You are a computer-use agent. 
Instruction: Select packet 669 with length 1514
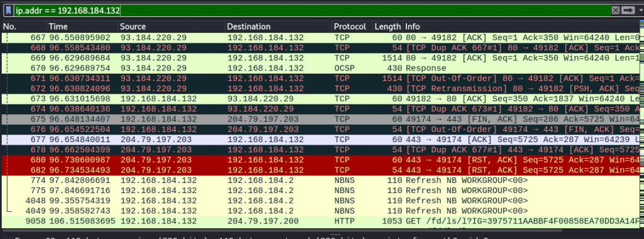(x=320, y=58)
